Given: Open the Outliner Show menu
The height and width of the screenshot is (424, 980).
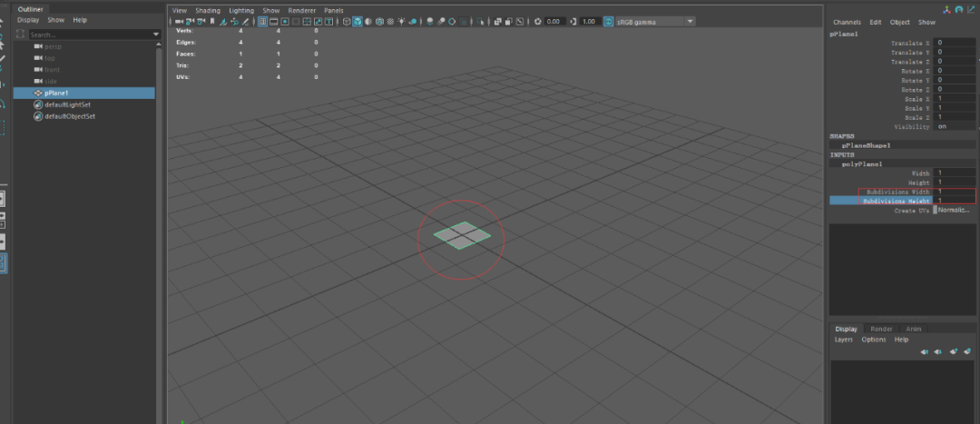Looking at the screenshot, I should pyautogui.click(x=55, y=20).
